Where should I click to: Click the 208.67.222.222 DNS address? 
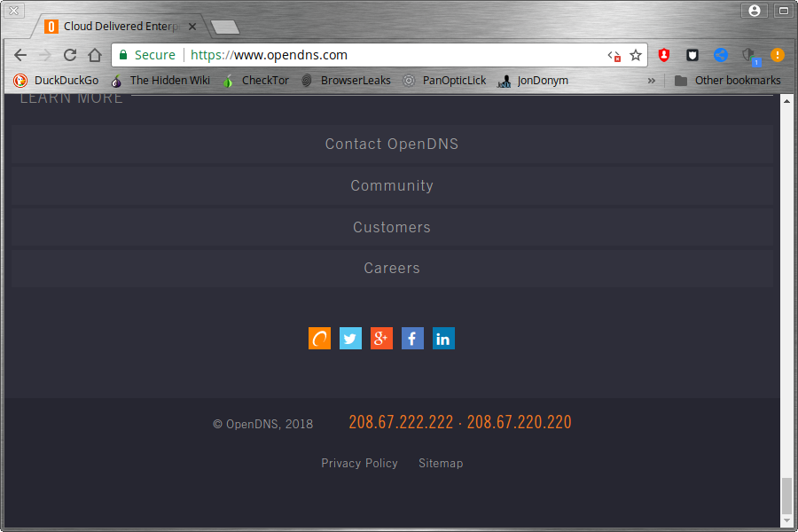pyautogui.click(x=401, y=422)
